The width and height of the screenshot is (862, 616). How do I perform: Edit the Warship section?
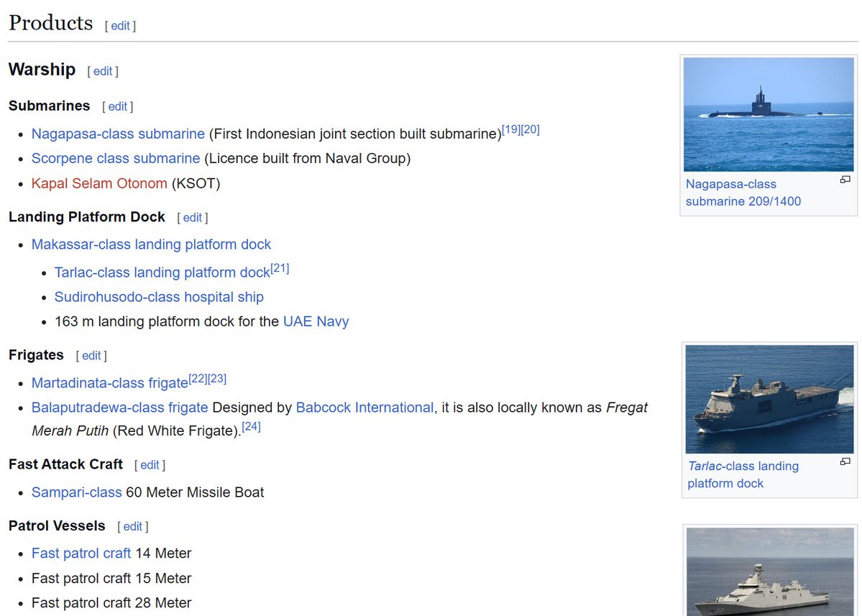103,71
